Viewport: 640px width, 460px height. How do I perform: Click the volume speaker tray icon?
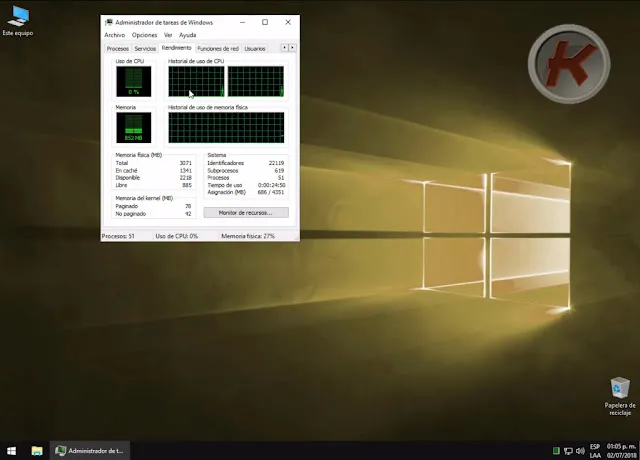pos(580,451)
